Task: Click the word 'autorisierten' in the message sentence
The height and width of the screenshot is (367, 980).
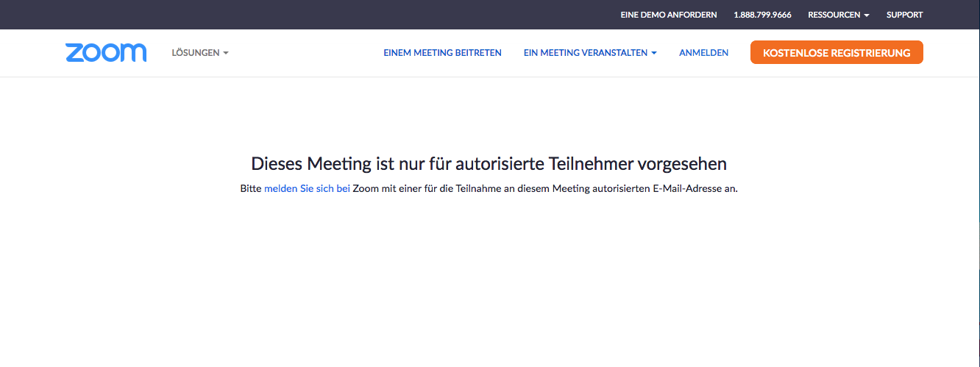Action: pos(621,188)
